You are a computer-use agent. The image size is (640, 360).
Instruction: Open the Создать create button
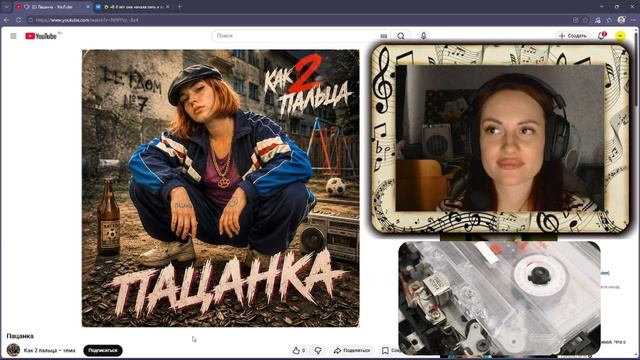click(573, 36)
